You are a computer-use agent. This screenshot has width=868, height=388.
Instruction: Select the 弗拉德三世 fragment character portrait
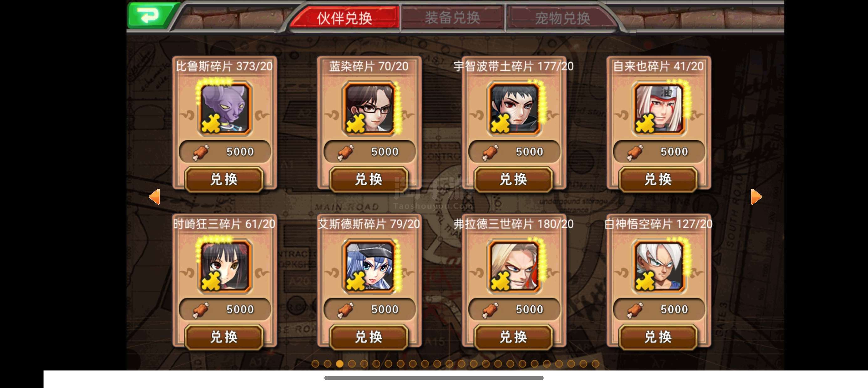(x=514, y=266)
